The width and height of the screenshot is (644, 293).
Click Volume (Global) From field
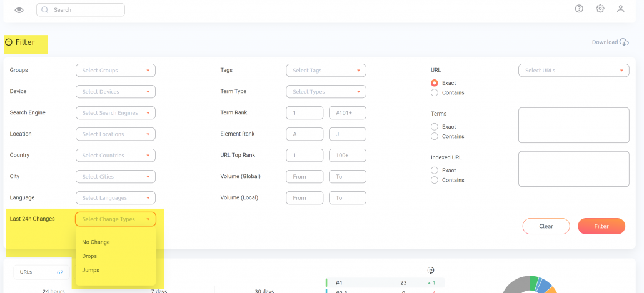(304, 176)
